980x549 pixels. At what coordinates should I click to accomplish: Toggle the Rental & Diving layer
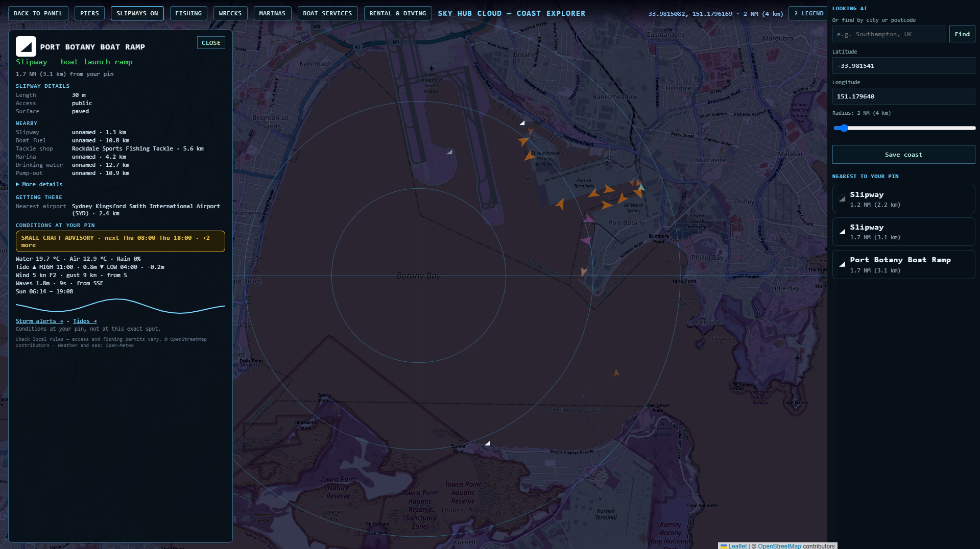(x=398, y=13)
